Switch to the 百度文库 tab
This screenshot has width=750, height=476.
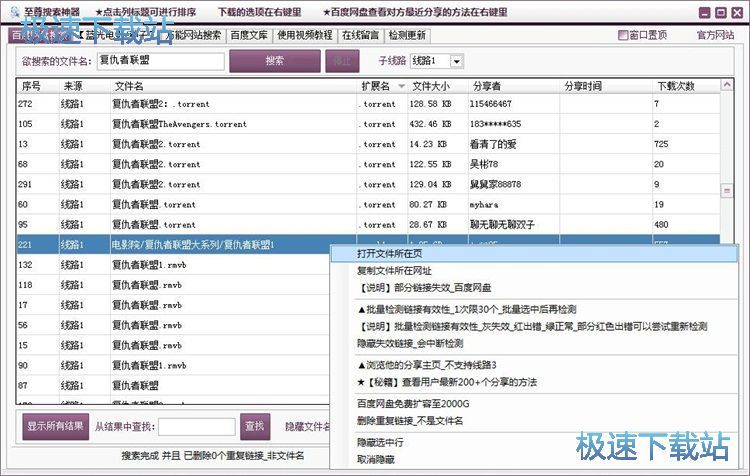249,35
